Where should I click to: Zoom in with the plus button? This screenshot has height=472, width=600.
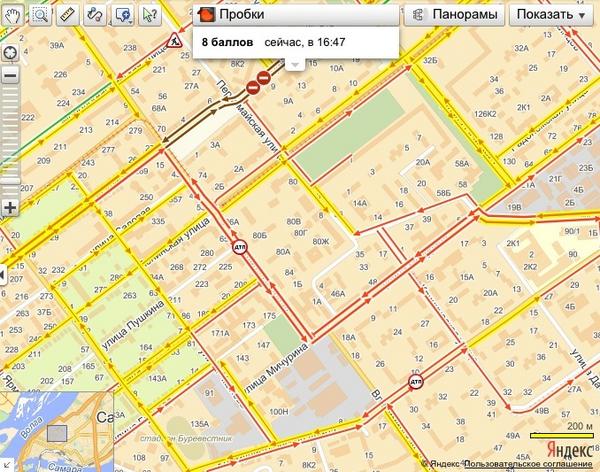coord(10,208)
